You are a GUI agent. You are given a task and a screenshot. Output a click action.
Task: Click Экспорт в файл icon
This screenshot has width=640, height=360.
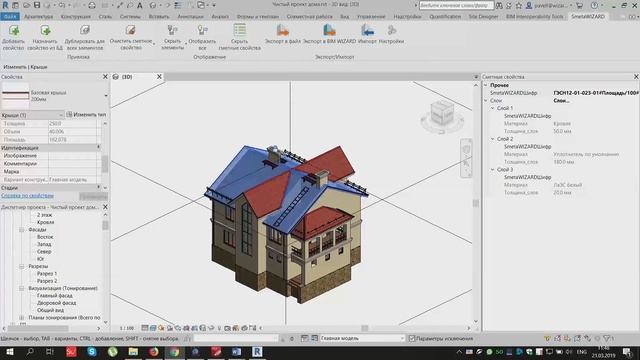tap(282, 30)
